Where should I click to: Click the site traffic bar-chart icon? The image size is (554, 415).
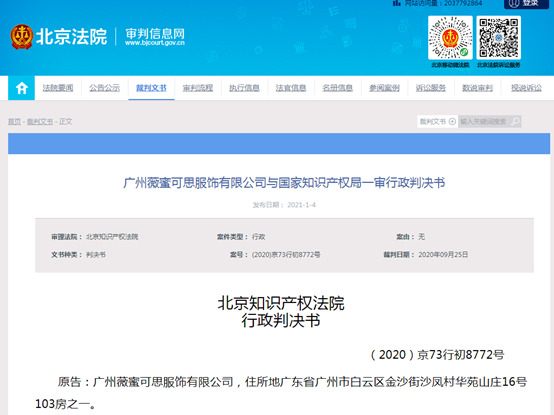click(x=397, y=3)
